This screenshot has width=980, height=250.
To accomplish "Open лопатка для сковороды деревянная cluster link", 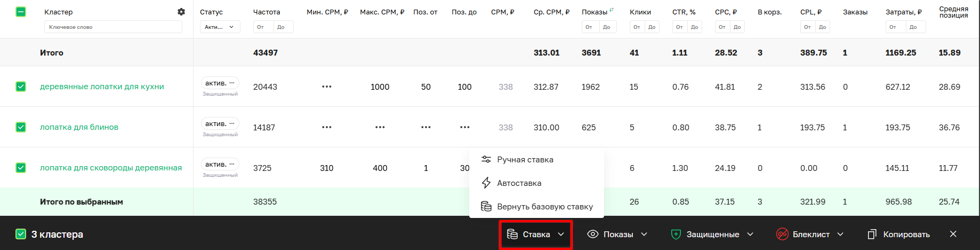I will pos(111,168).
